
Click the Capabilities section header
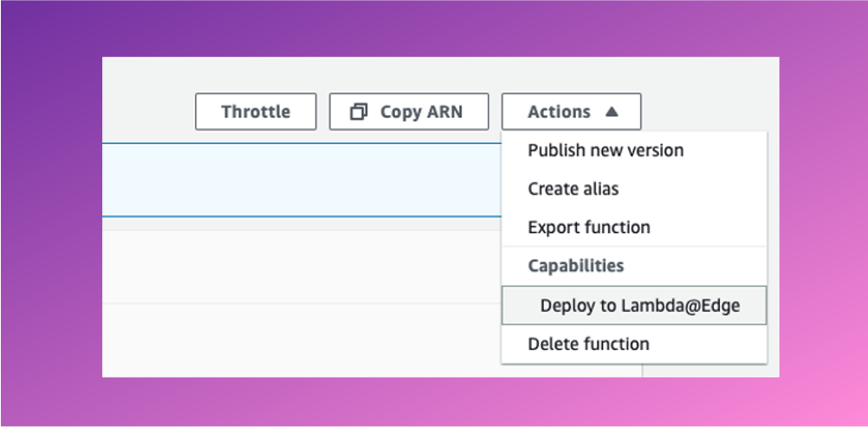[576, 266]
